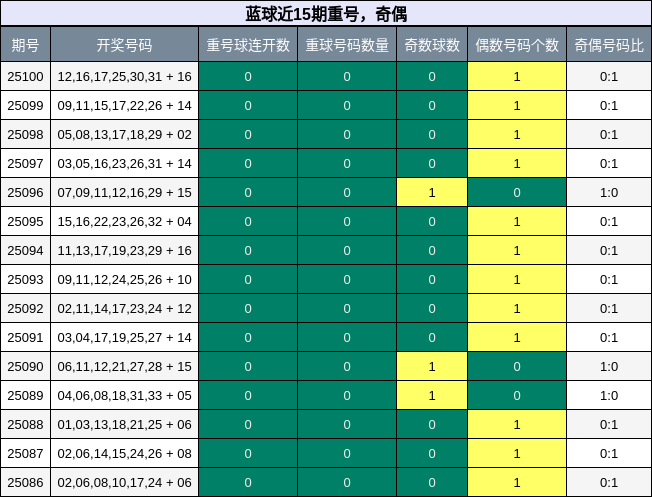Select numbers 01,03,13,18,21,25 + 06
The height and width of the screenshot is (497, 652).
[124, 425]
